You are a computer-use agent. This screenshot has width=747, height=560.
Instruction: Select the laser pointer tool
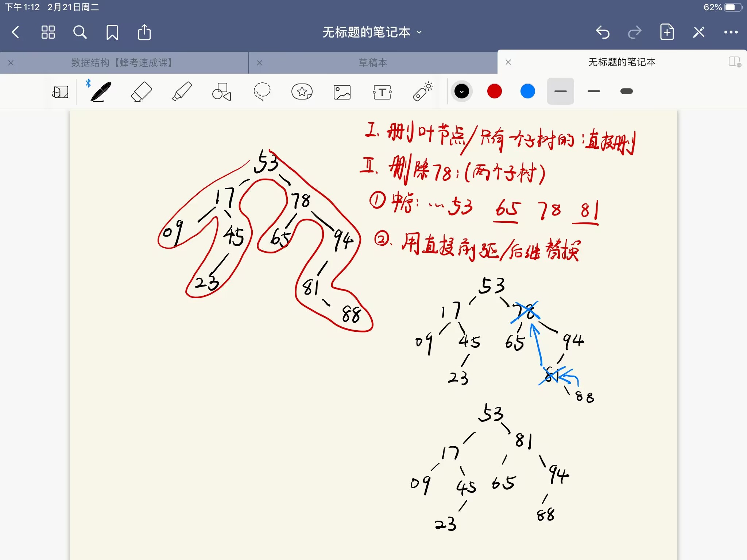tap(422, 92)
